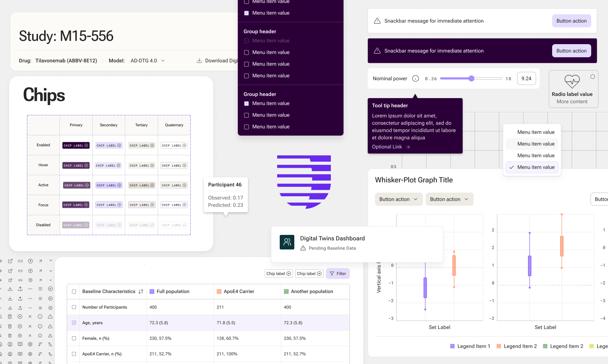Screen dimensions: 608x364
Task: Click the warning icon in dark snackbar
Action: point(377,51)
